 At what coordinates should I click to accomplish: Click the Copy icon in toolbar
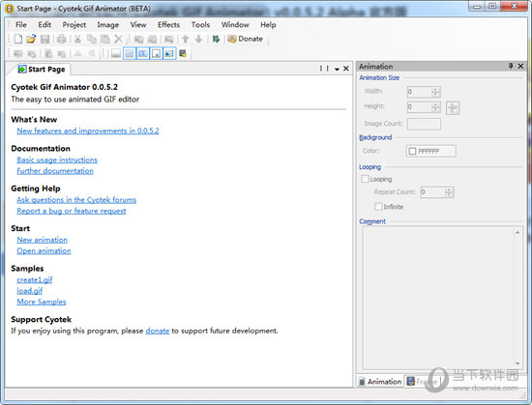click(x=91, y=39)
